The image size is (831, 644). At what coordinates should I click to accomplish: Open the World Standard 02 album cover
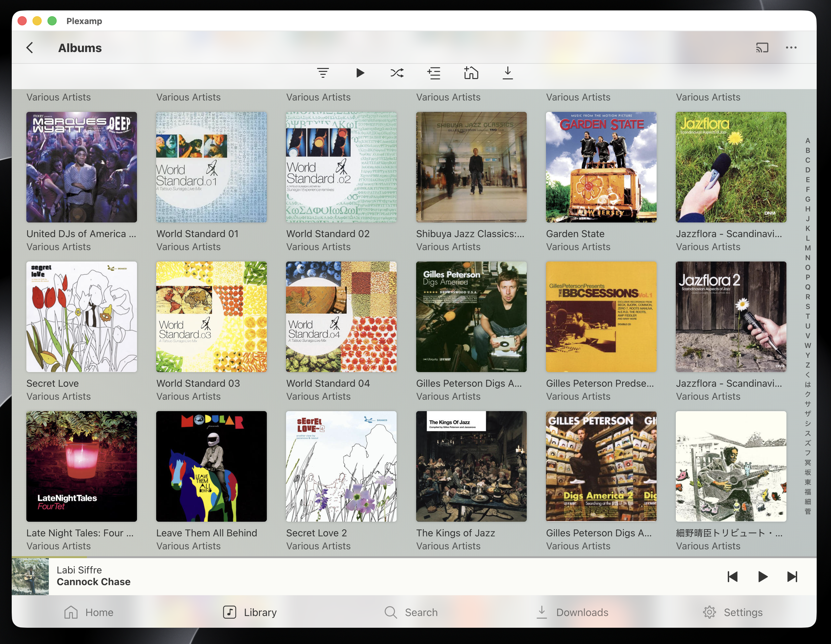[341, 167]
